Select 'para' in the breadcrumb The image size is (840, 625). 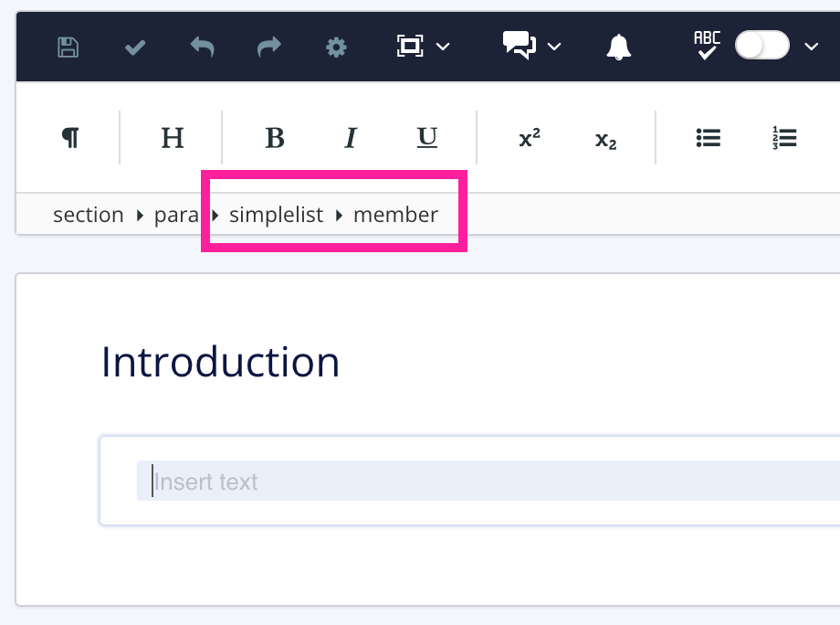tap(176, 215)
